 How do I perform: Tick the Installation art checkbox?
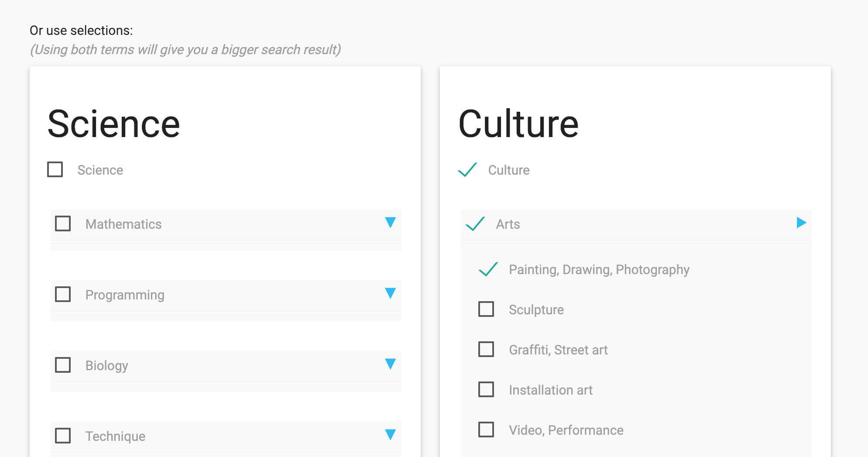[486, 389]
